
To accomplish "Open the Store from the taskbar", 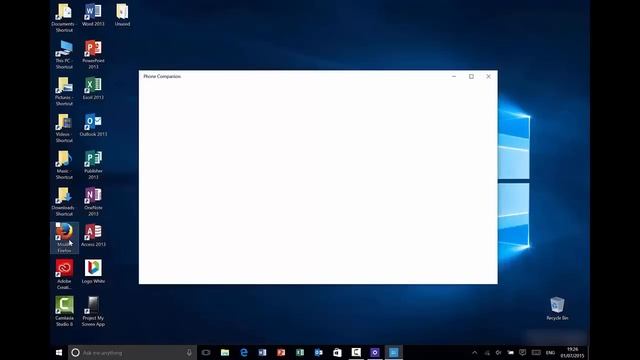I will pos(337,352).
